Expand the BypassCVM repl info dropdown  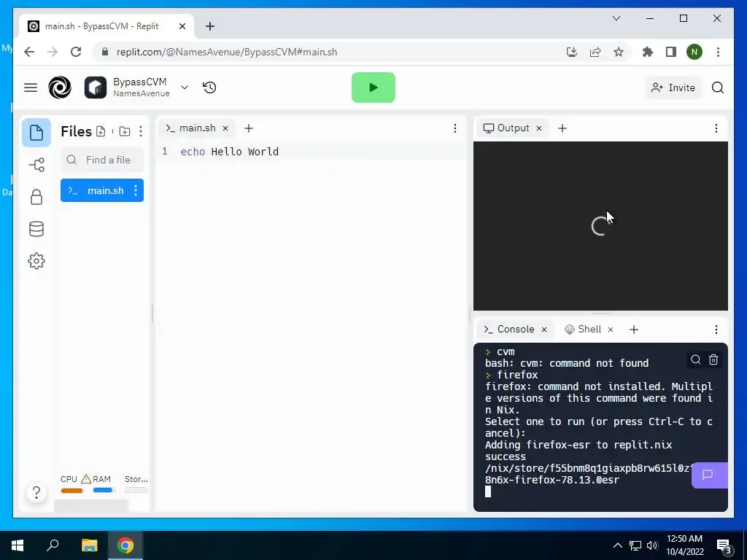click(185, 87)
